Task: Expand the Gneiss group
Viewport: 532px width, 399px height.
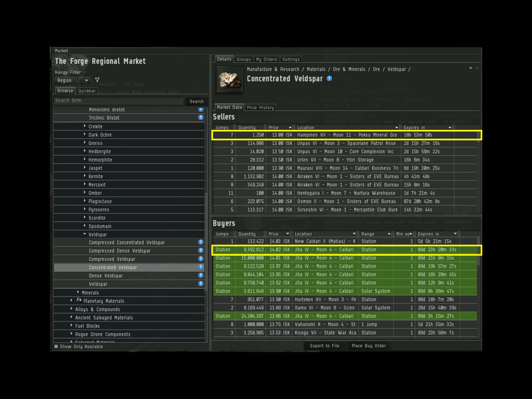Action: click(85, 142)
